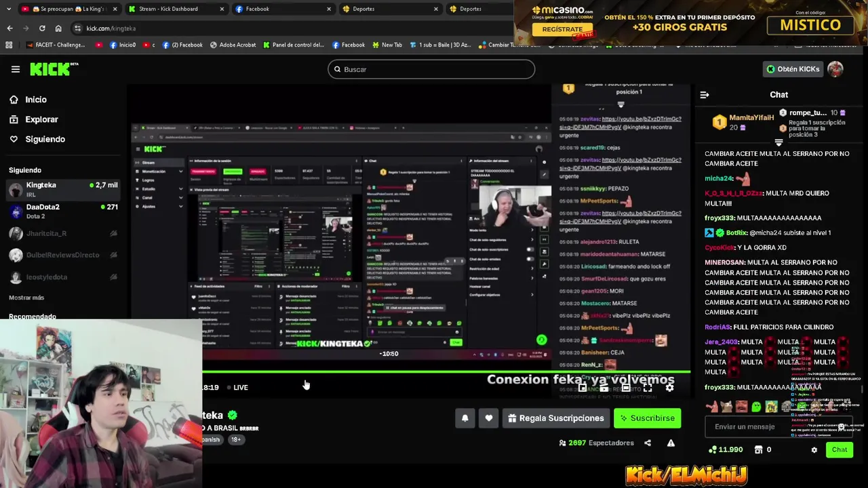Select the Kingteka channel in Siguiendo list

click(63, 190)
